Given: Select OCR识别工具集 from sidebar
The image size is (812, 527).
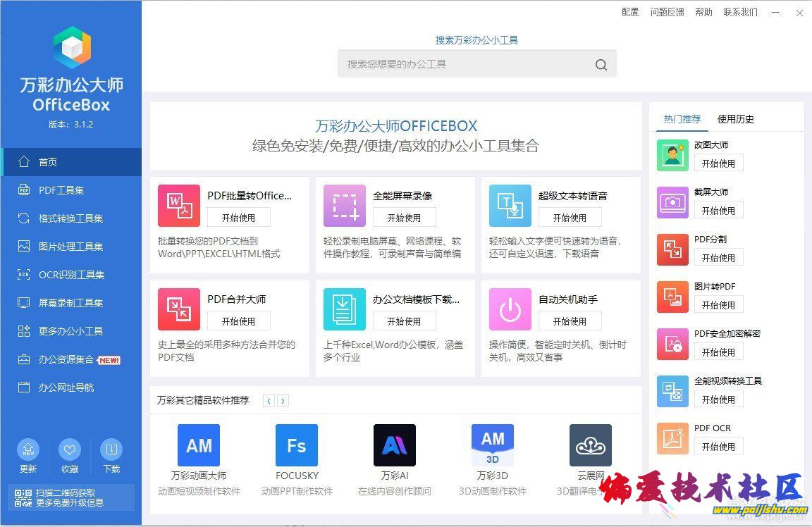Looking at the screenshot, I should click(70, 275).
